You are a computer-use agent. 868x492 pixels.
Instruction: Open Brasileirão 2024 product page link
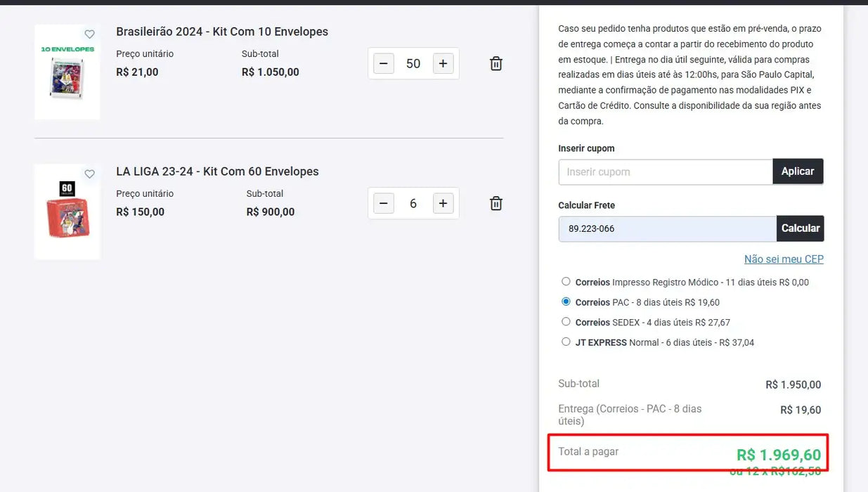[x=222, y=31]
